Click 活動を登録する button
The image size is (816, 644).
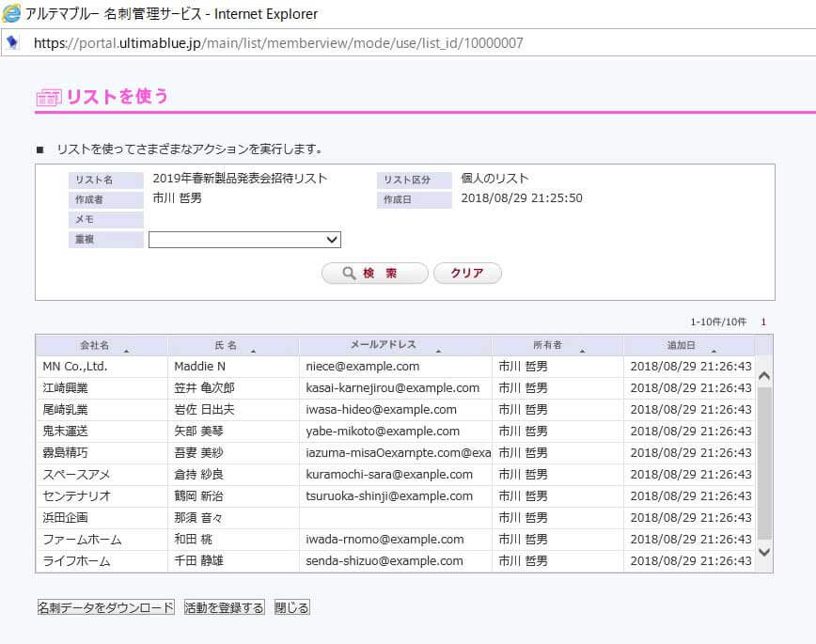225,607
